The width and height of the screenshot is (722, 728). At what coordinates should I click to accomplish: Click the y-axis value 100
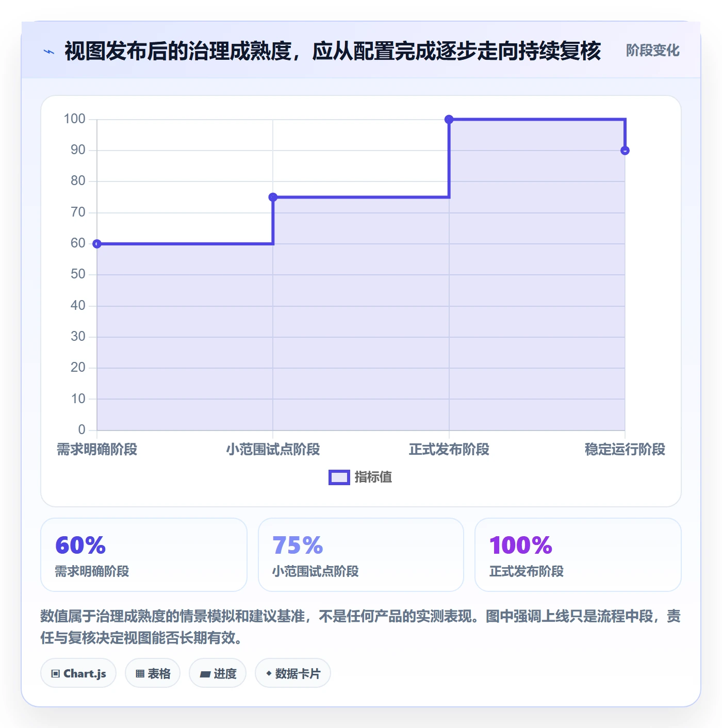tap(74, 119)
